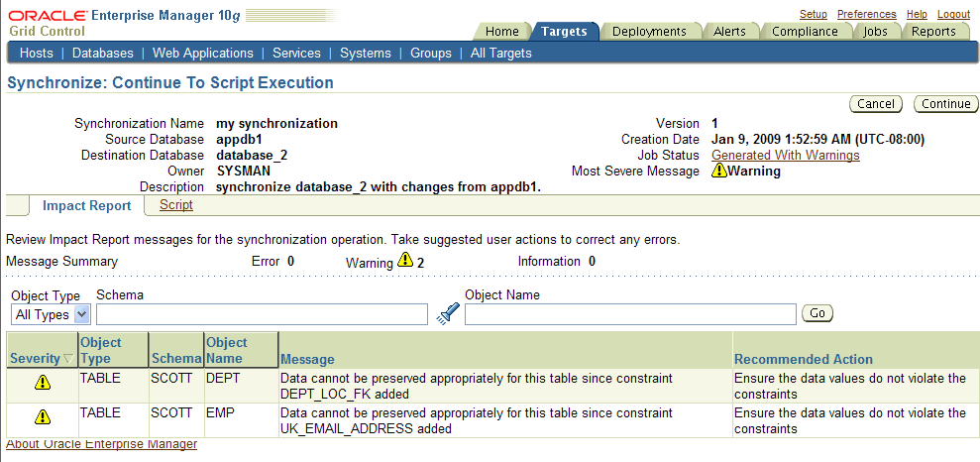
Task: Click the warning icon in Message Summary
Action: click(x=405, y=260)
